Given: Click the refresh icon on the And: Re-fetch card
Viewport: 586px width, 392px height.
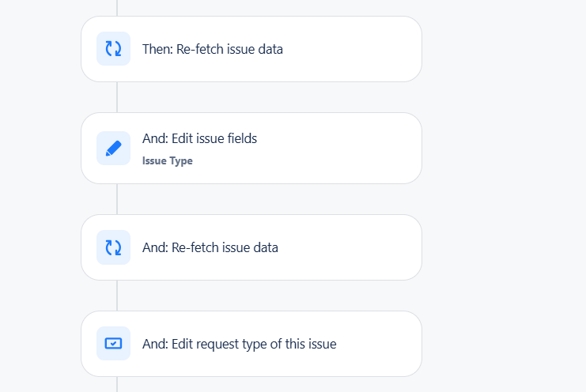Looking at the screenshot, I should tap(113, 247).
